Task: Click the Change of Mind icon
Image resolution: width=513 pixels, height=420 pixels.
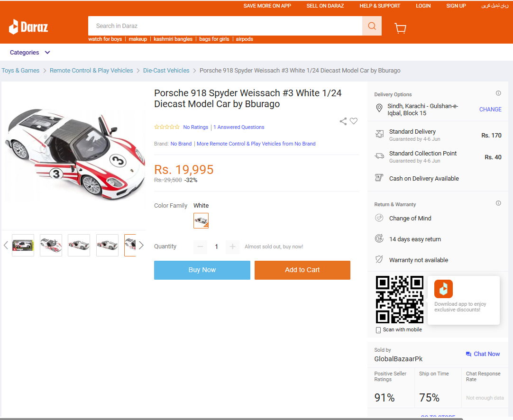Action: pyautogui.click(x=379, y=218)
